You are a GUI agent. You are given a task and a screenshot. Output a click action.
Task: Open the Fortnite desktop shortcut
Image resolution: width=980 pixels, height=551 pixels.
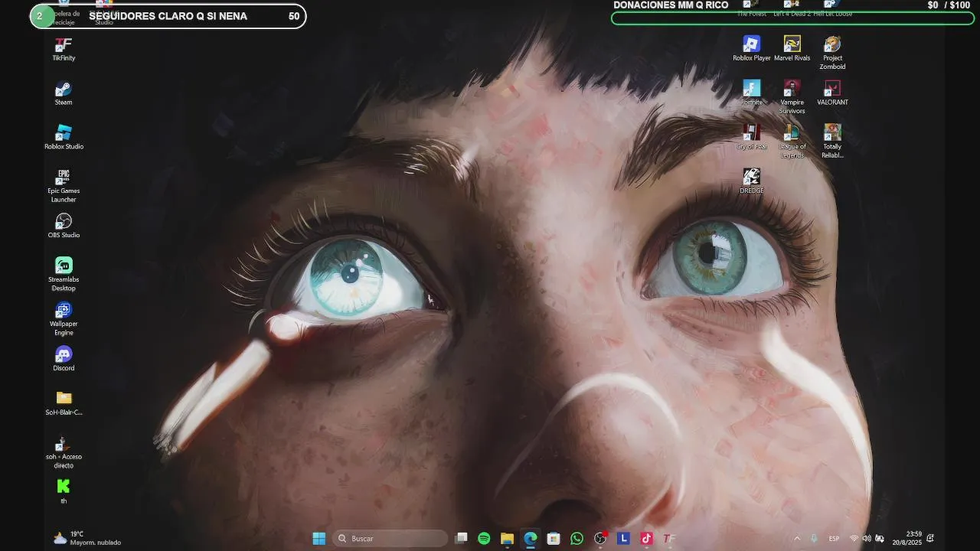click(752, 93)
